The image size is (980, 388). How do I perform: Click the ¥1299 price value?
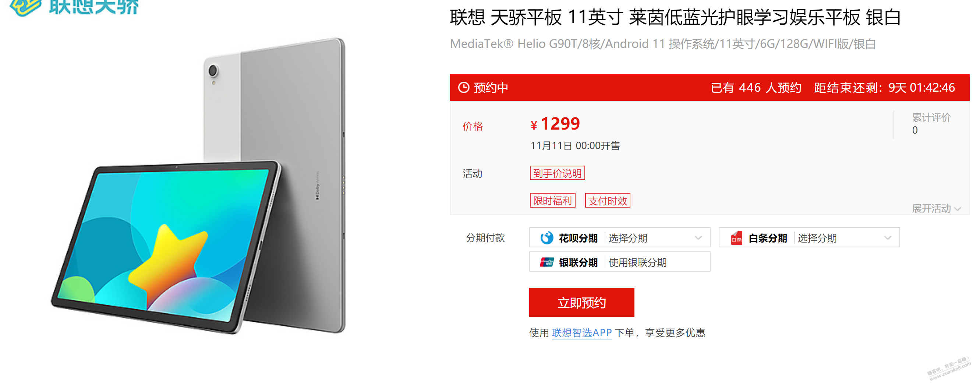tap(555, 124)
